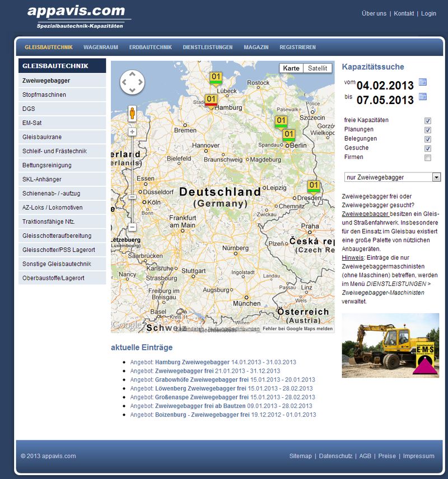Open Traktionsfähige Nfz. in the sidebar
Image resolution: width=448 pixels, height=479 pixels.
62,222
